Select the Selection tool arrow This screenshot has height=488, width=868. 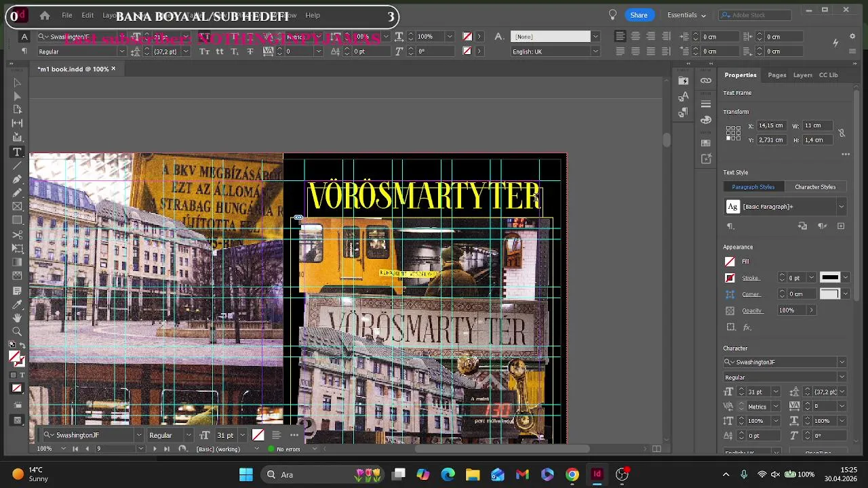pyautogui.click(x=17, y=83)
